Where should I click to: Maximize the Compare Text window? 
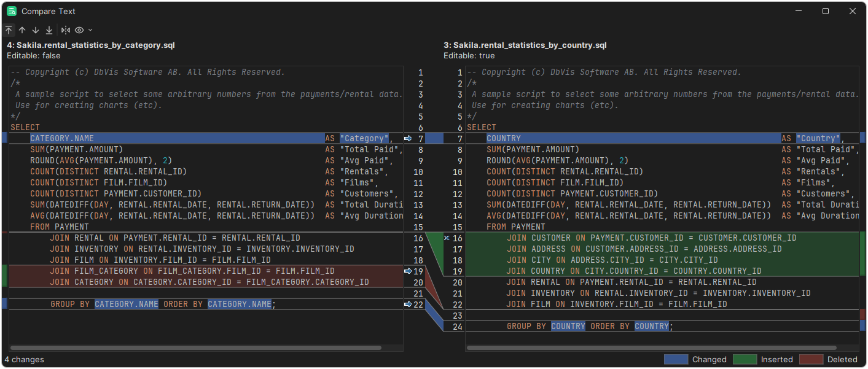826,11
